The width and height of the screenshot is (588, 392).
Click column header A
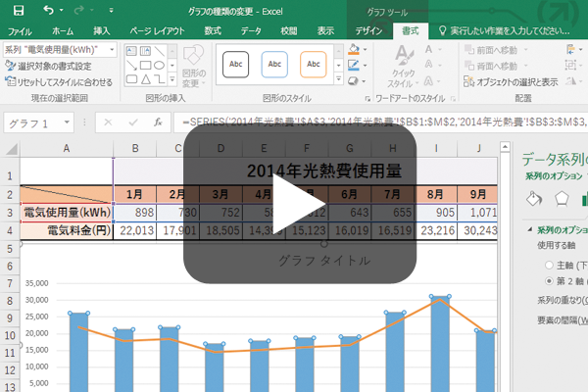pos(67,149)
